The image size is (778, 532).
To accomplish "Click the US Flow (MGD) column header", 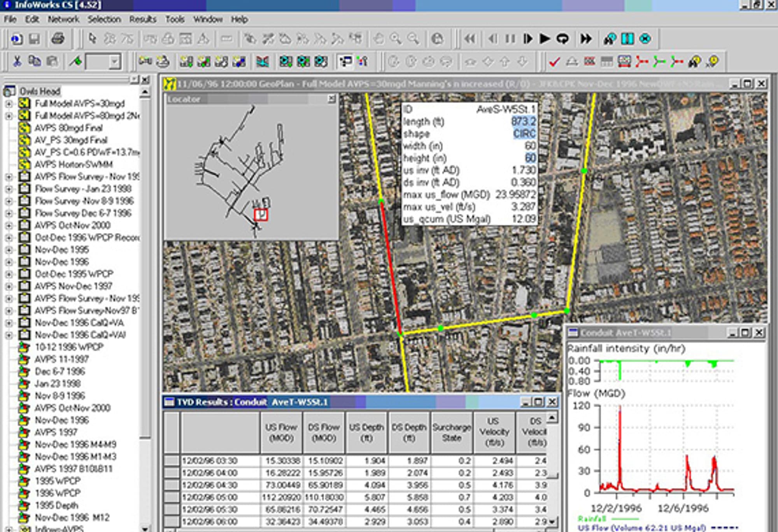I will click(x=281, y=432).
